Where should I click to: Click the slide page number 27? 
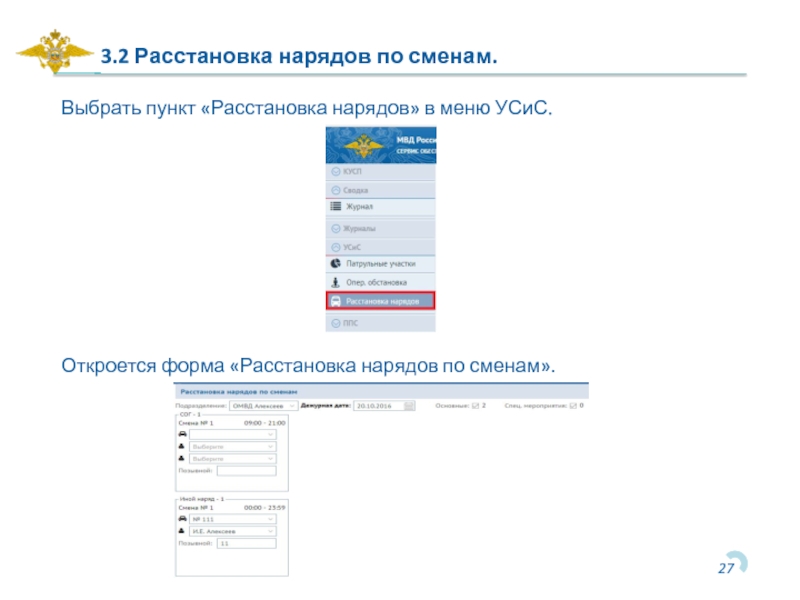pos(726,568)
